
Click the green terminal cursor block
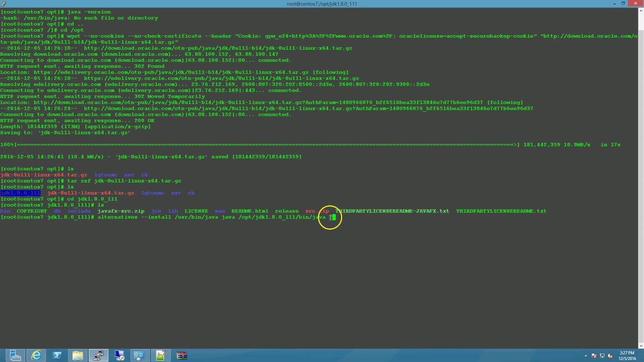tap(333, 217)
